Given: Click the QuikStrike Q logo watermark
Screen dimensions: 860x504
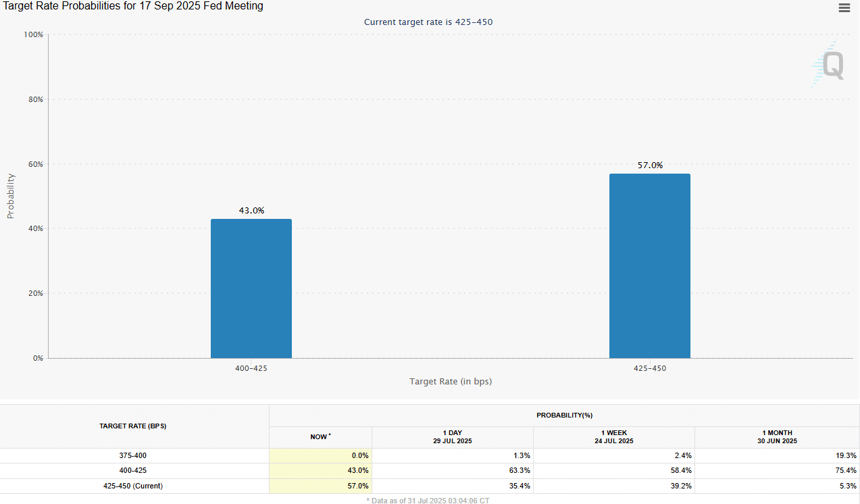Looking at the screenshot, I should [x=830, y=65].
